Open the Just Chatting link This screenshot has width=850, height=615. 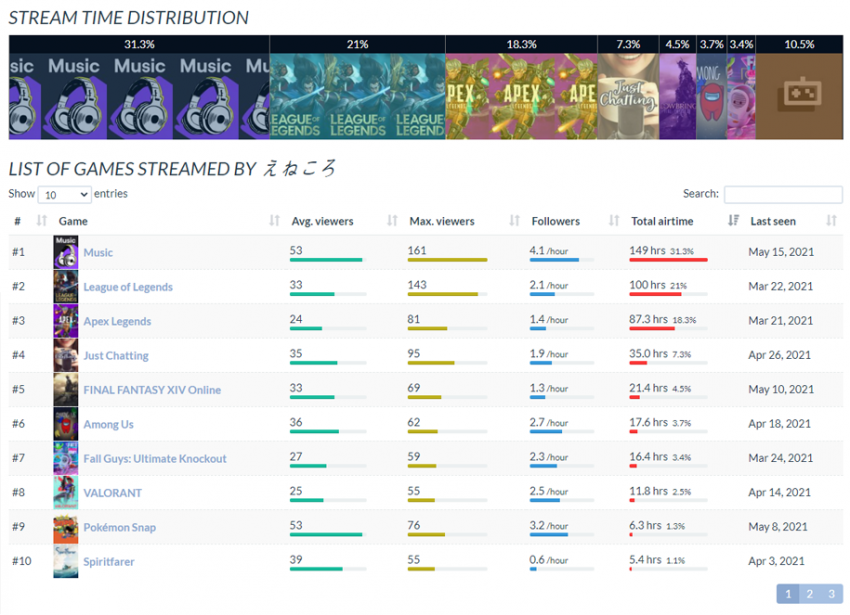pos(116,356)
